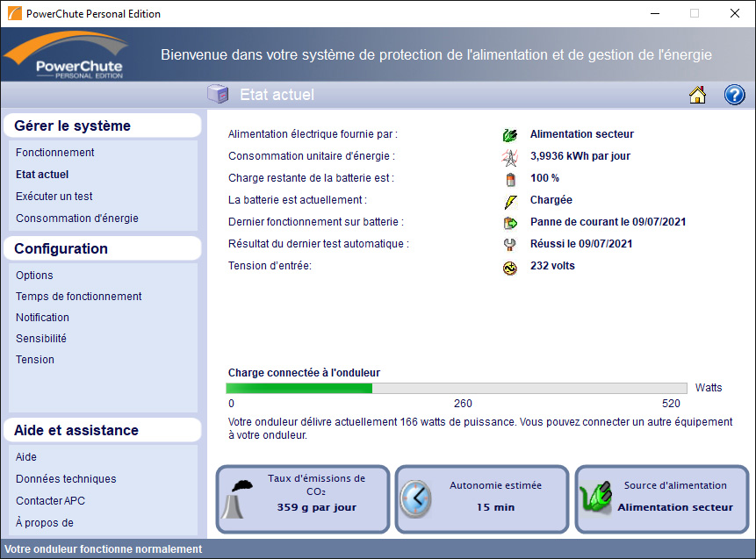Click the smokestack CO₂ emissions icon
Screen dimensions: 756x559
tap(237, 498)
